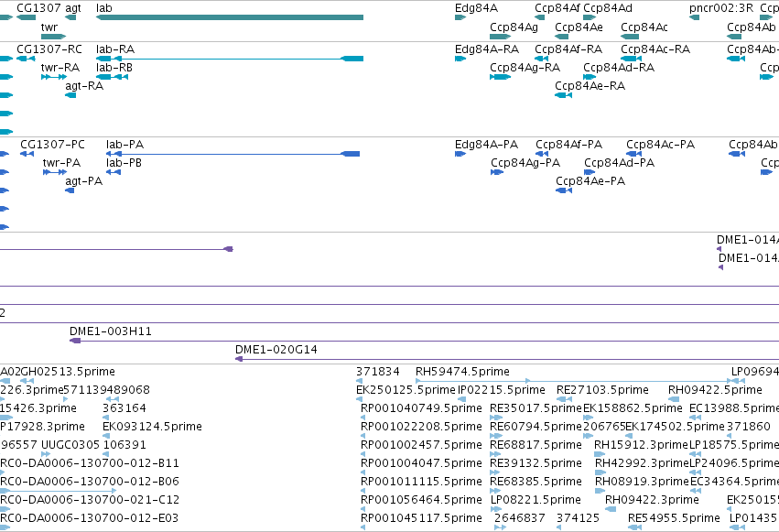Click the twr-RA transcript glyph
Viewport: 779px width, 532px height.
pos(54,77)
